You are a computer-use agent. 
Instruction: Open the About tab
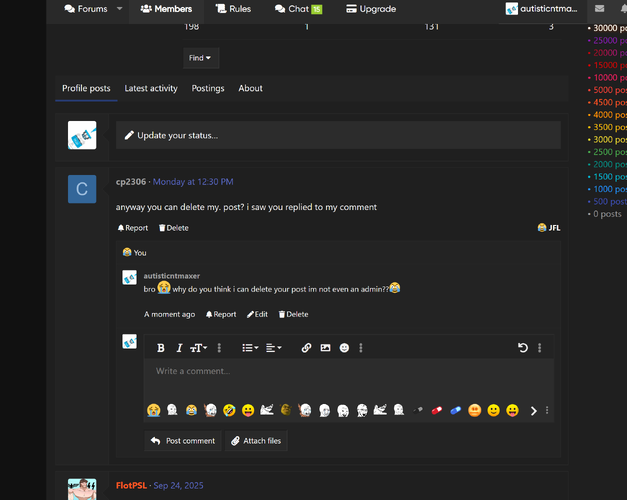click(x=250, y=88)
